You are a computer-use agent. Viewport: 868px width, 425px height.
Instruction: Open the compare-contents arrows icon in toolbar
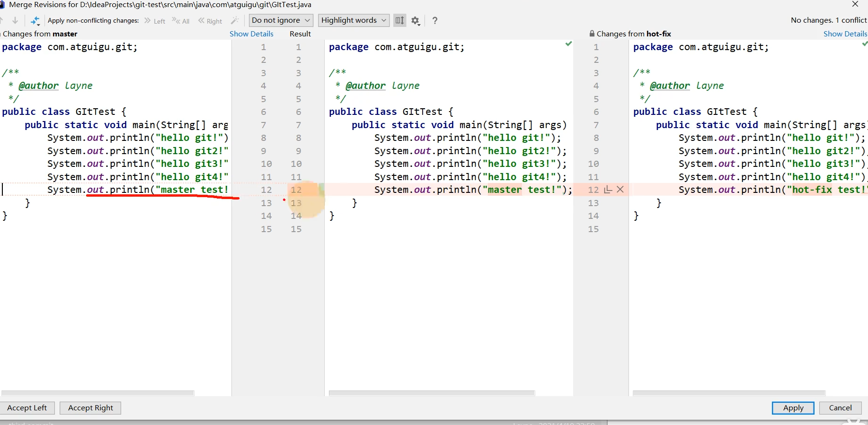[35, 20]
